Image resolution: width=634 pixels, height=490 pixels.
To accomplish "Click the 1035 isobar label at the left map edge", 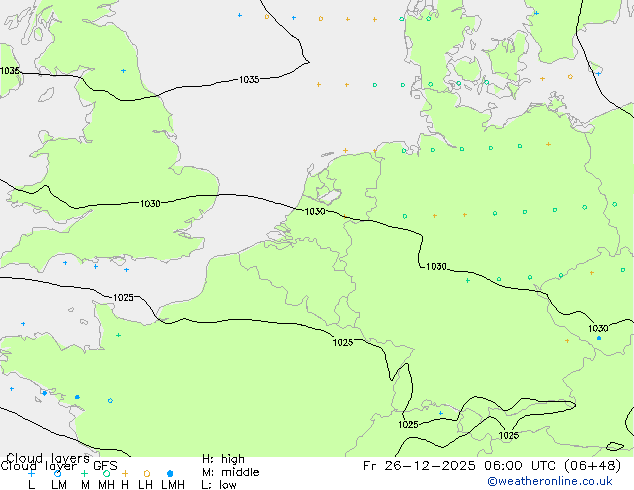I will coord(10,71).
